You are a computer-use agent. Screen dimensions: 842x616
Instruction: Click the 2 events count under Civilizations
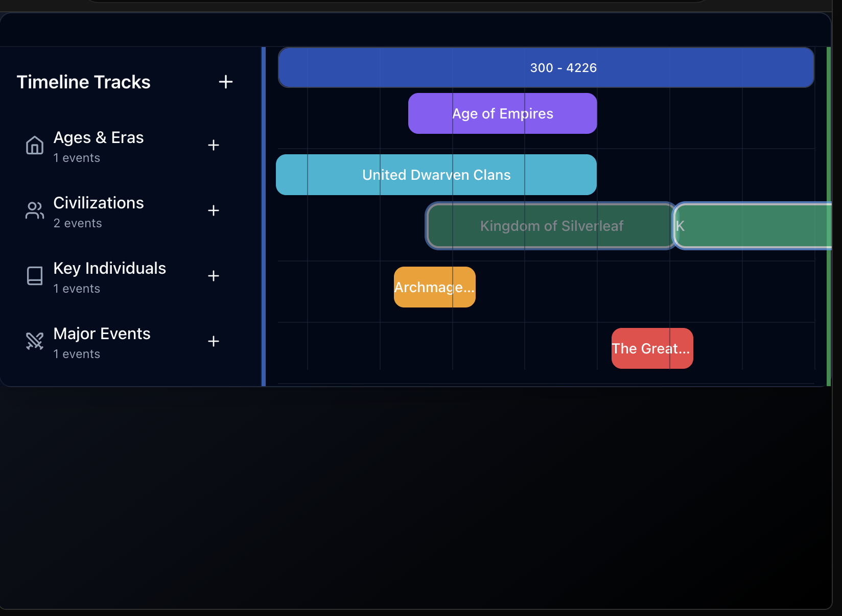click(x=78, y=223)
